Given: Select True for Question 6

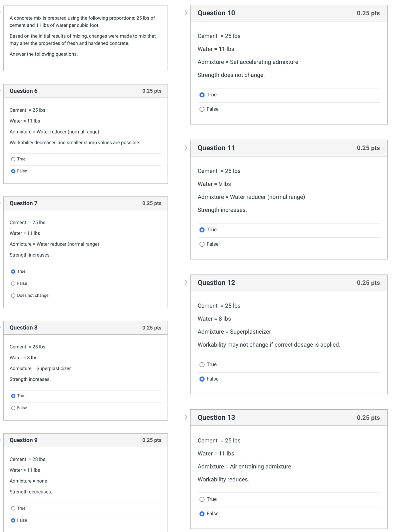Looking at the screenshot, I should coord(13,159).
